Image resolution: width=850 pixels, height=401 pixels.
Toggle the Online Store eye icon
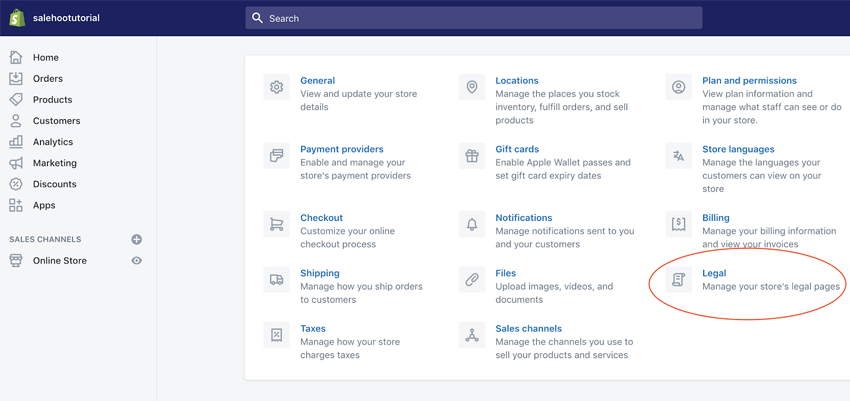(x=137, y=261)
